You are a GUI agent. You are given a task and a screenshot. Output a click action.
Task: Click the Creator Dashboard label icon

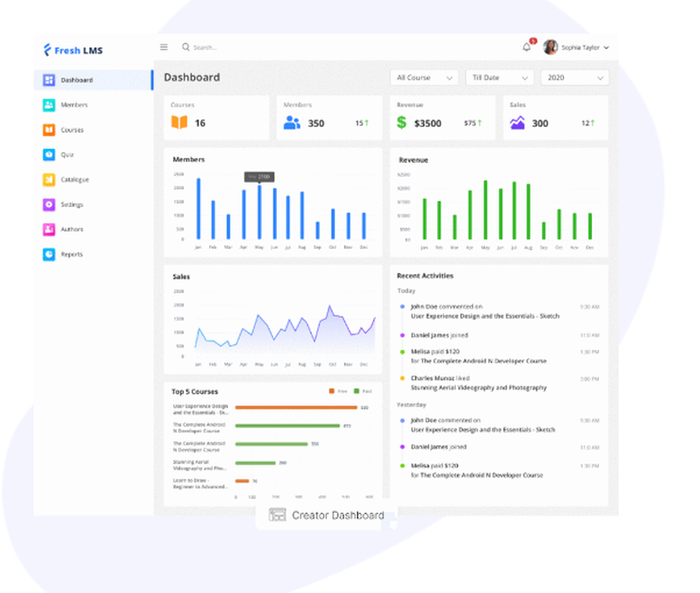(x=277, y=515)
